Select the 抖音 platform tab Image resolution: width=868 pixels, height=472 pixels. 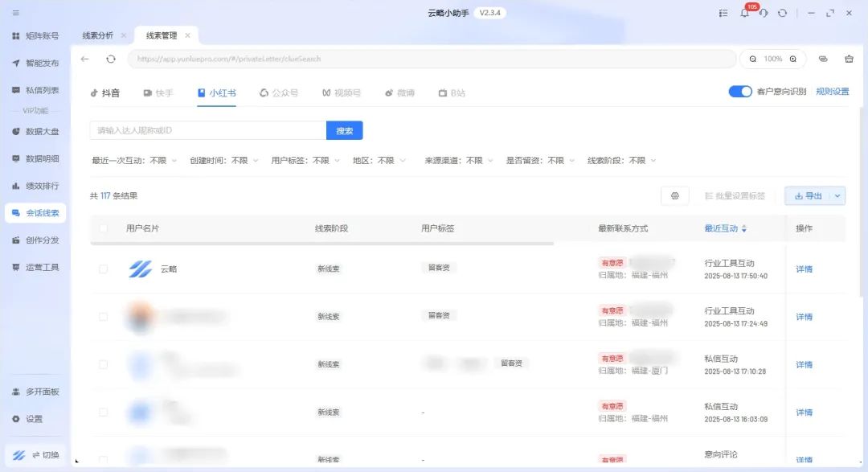[x=105, y=93]
